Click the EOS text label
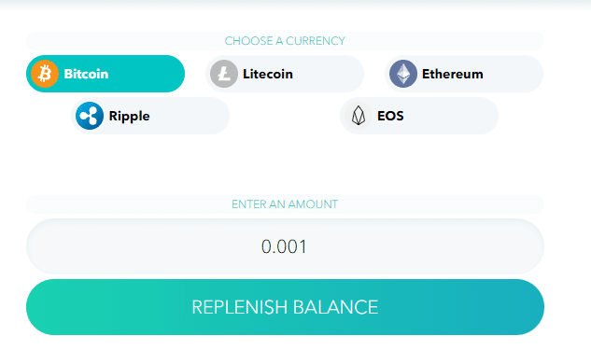This screenshot has width=591, height=364. click(x=390, y=116)
